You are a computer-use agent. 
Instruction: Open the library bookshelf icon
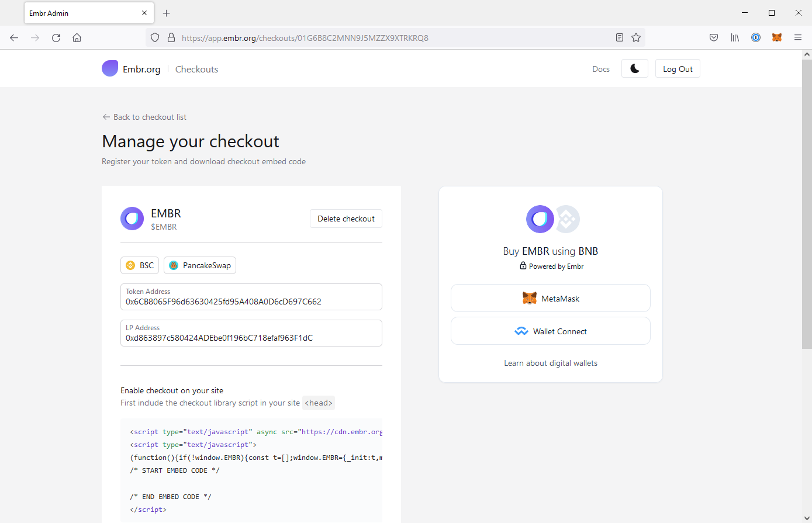[x=735, y=37]
